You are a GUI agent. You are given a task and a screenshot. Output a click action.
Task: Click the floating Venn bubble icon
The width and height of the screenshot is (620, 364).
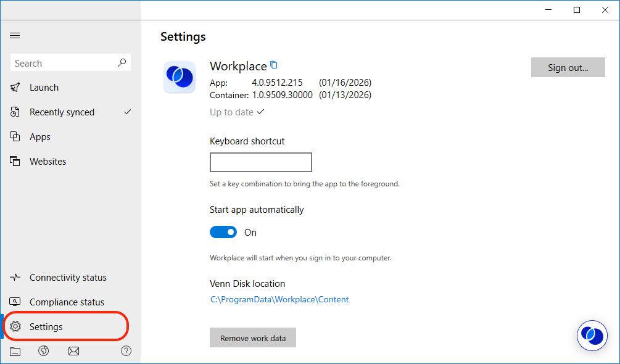[592, 336]
